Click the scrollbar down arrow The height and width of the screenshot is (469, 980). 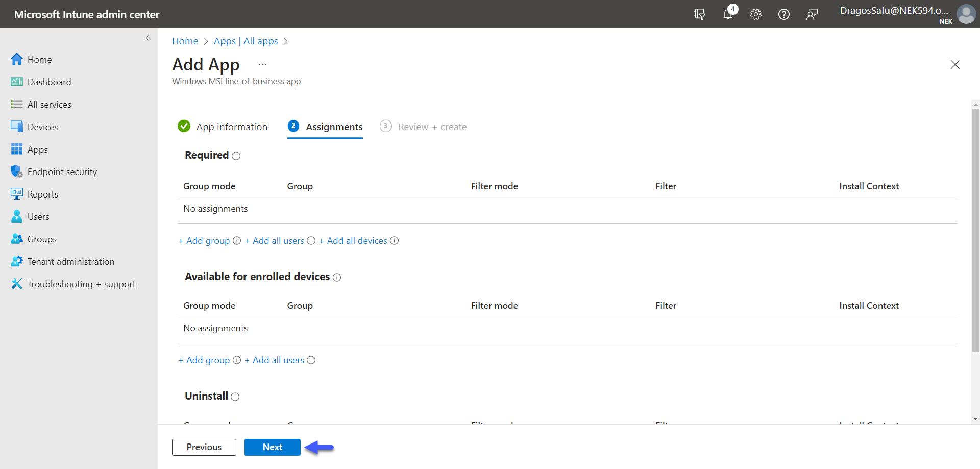976,419
